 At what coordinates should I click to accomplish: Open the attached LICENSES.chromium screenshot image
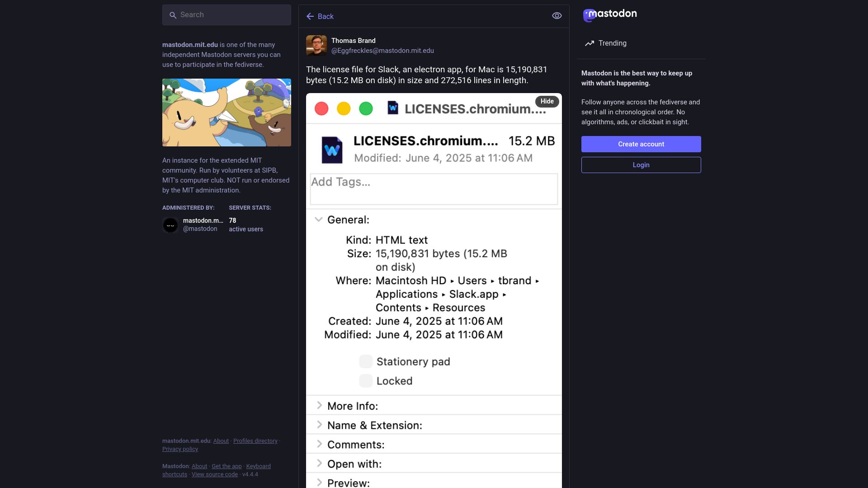tap(434, 291)
